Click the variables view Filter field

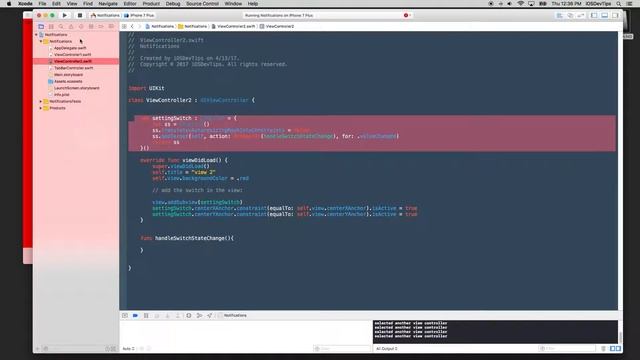tap(342, 349)
